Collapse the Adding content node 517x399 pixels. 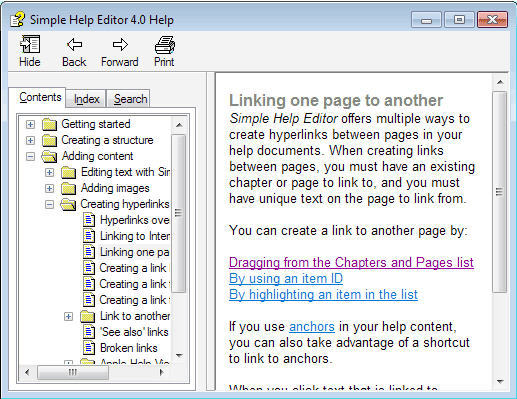click(x=30, y=156)
